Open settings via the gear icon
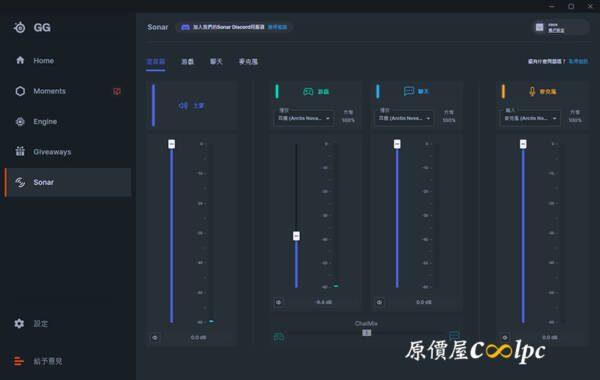The width and height of the screenshot is (600, 380). pyautogui.click(x=19, y=323)
